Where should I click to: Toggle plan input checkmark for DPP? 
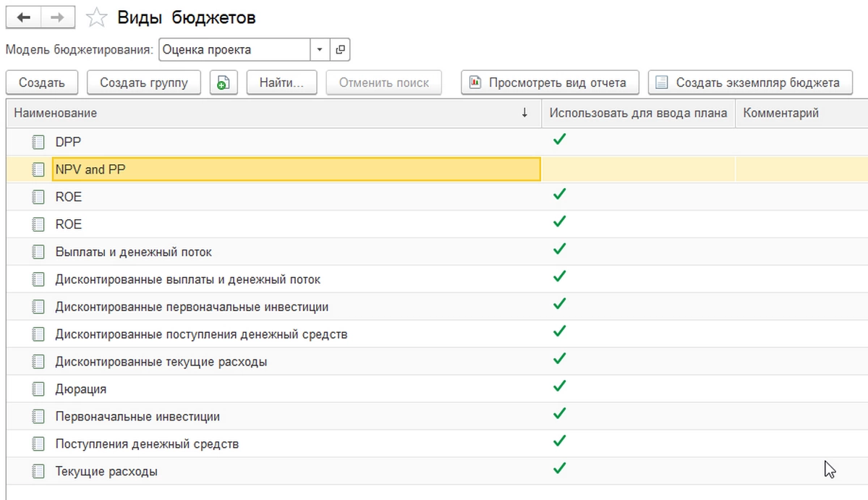tap(558, 139)
